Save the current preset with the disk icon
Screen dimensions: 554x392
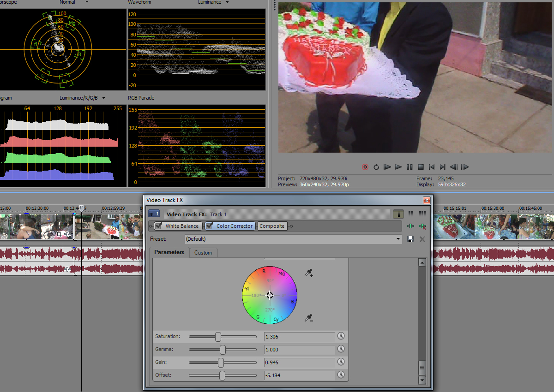point(410,239)
